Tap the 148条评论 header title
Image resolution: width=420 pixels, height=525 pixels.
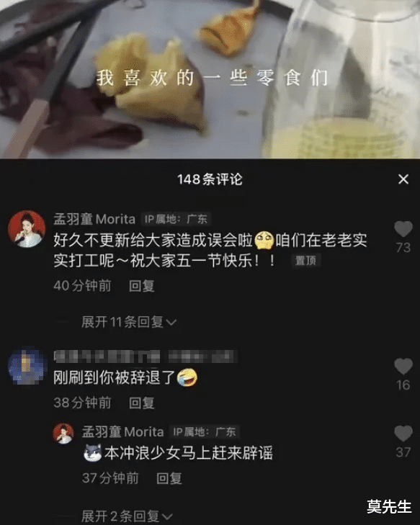click(x=210, y=179)
